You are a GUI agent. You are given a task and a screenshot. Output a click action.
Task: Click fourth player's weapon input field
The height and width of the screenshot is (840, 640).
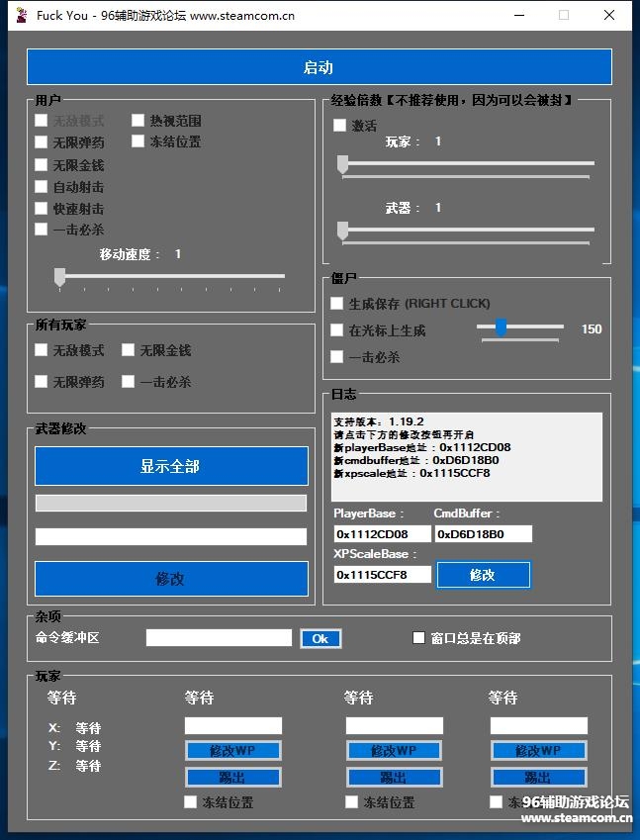click(x=539, y=726)
